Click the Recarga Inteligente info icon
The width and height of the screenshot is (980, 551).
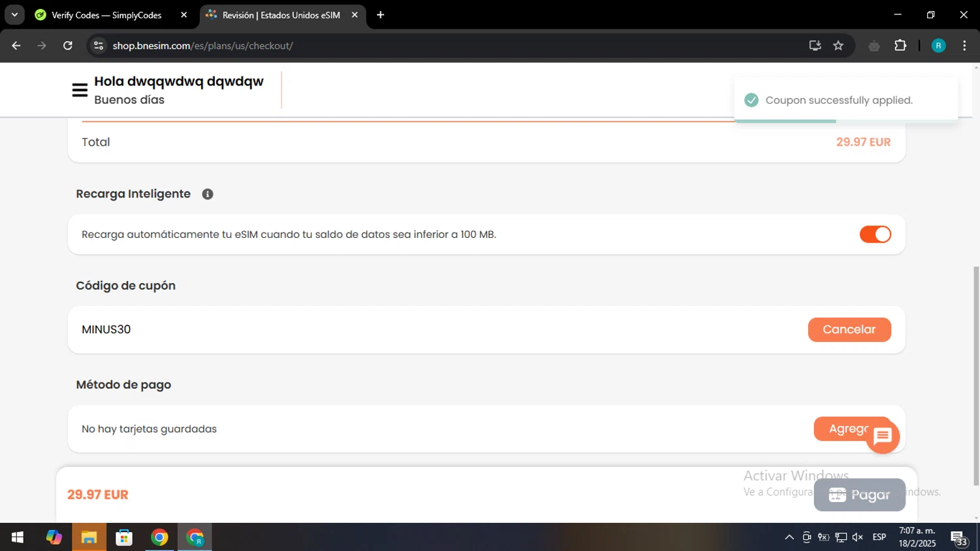click(x=208, y=194)
